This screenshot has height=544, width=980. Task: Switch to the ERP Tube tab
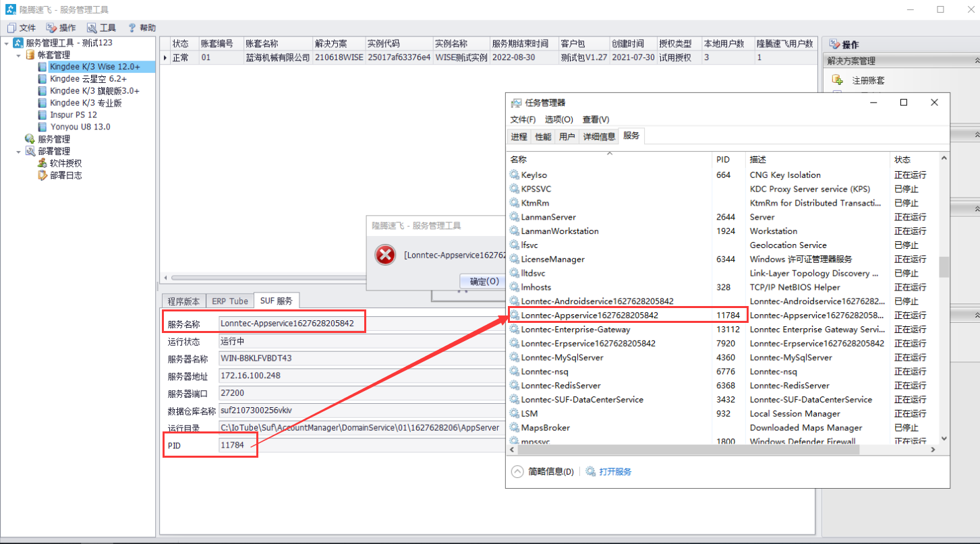229,301
